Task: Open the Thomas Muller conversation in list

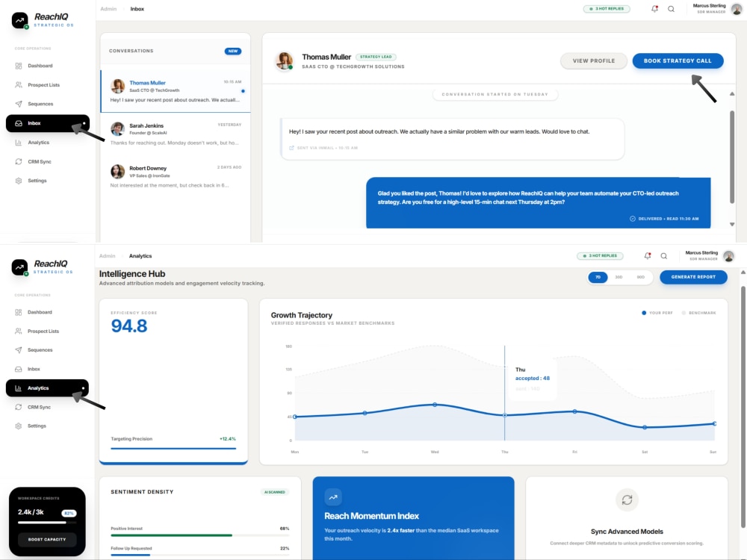Action: pyautogui.click(x=176, y=91)
